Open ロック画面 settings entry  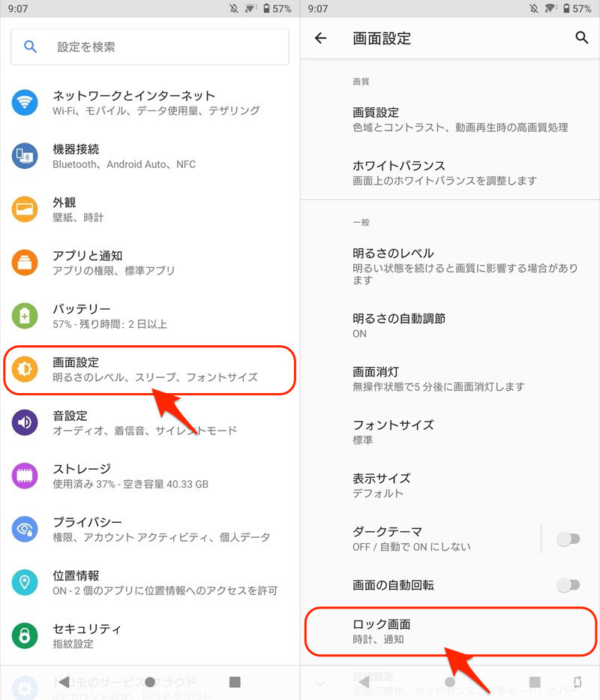tap(451, 631)
